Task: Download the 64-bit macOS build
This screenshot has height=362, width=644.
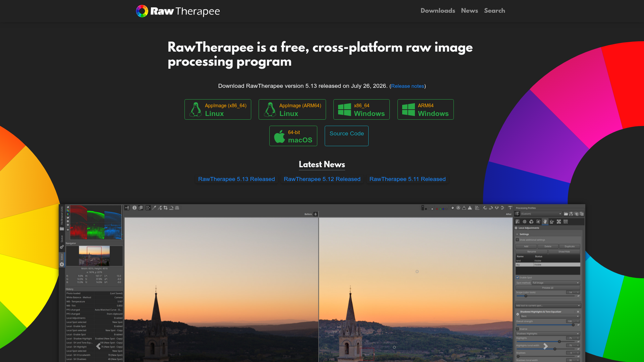Action: pyautogui.click(x=293, y=136)
